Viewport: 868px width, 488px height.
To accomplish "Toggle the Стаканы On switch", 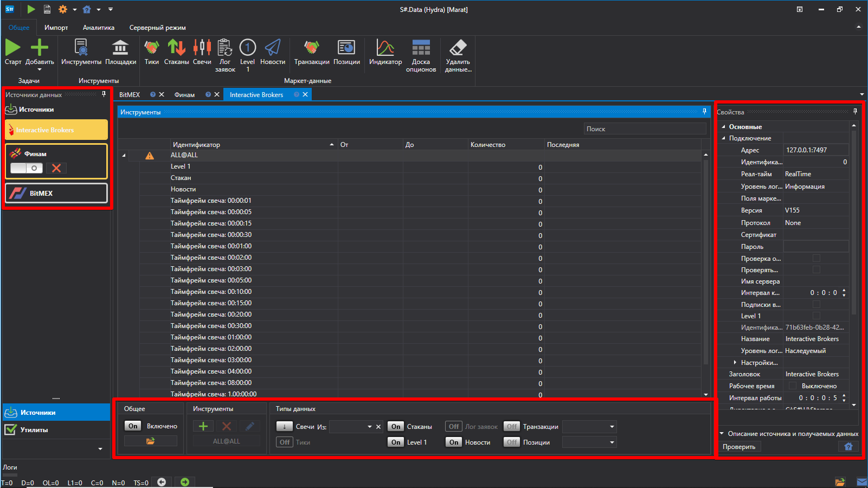I will tap(396, 427).
